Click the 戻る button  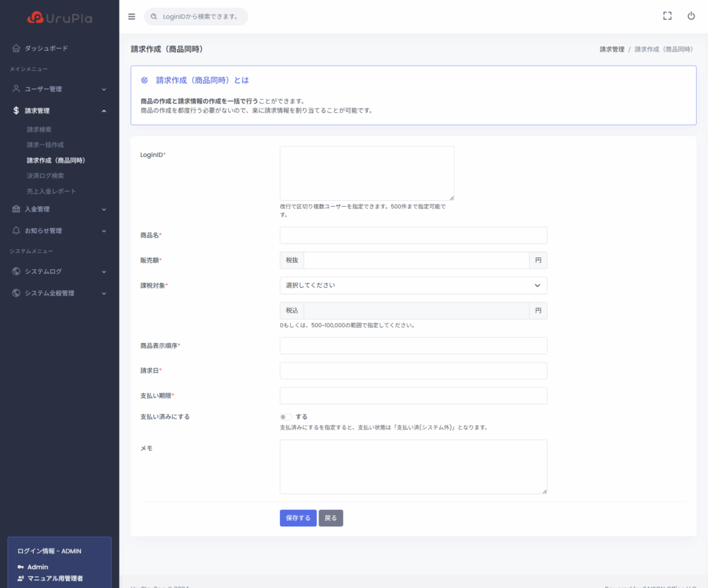[x=330, y=518]
